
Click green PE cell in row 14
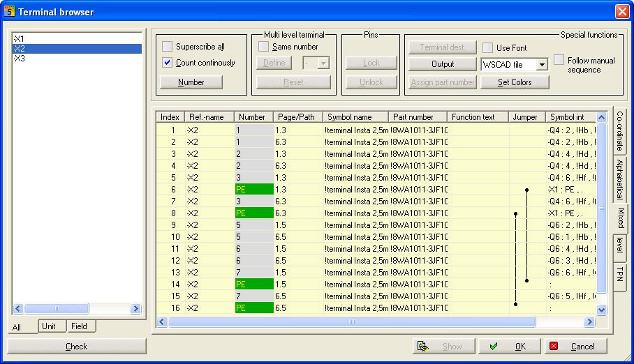coord(254,284)
